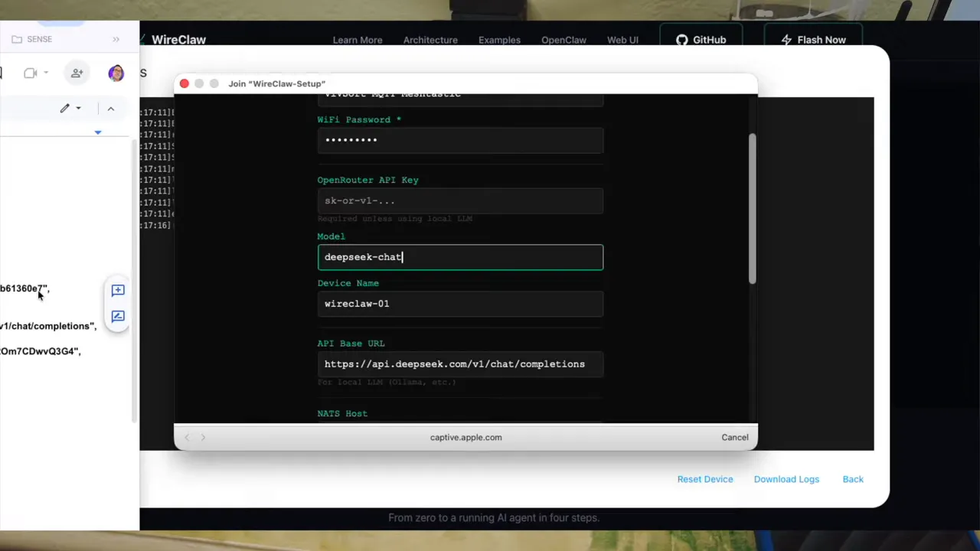Close the Join WireClaw-Setup window
Viewport: 980px width, 551px height.
pos(185,83)
